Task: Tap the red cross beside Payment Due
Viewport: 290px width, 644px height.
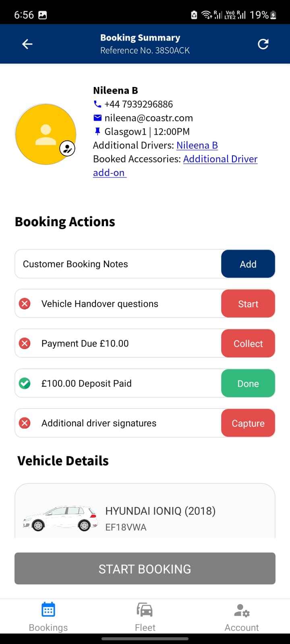Action: tap(25, 343)
